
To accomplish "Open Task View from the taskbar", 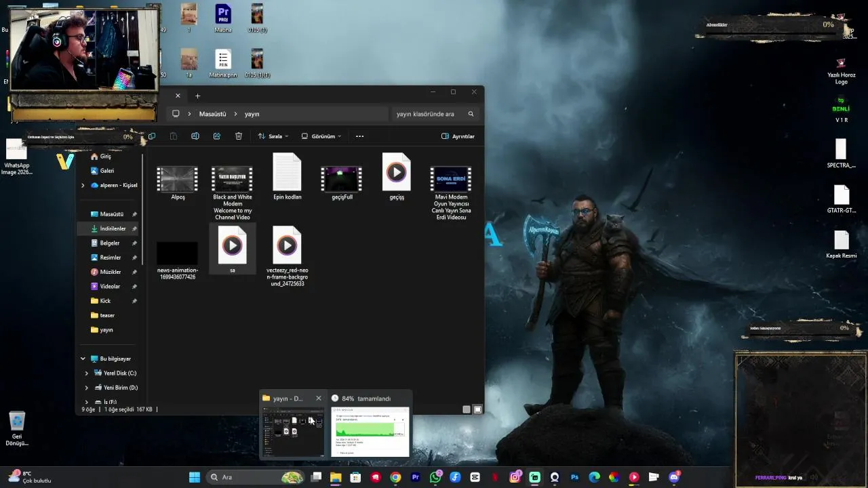I will pyautogui.click(x=316, y=477).
